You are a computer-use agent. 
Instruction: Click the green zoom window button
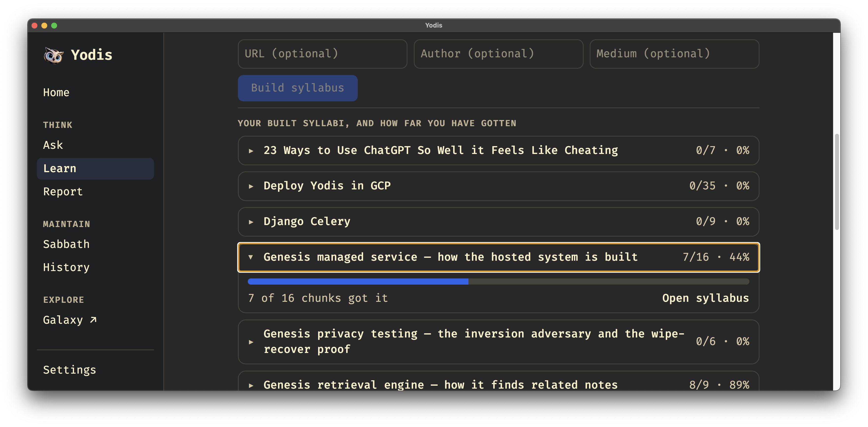coord(54,26)
